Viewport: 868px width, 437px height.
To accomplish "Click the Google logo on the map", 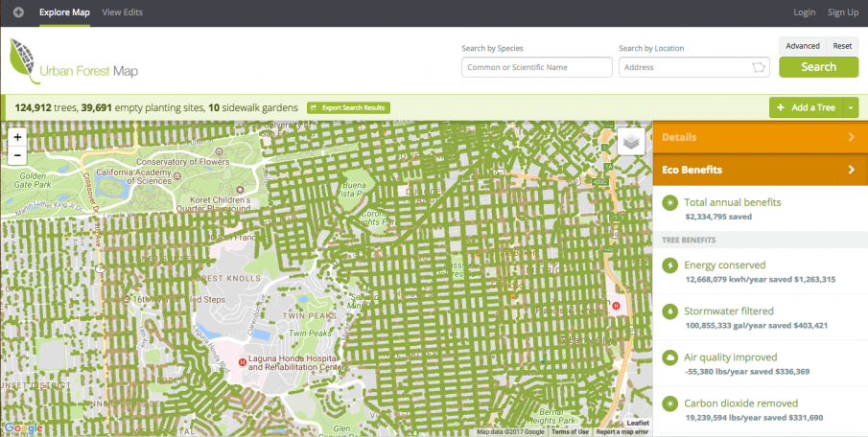I will coord(23,428).
